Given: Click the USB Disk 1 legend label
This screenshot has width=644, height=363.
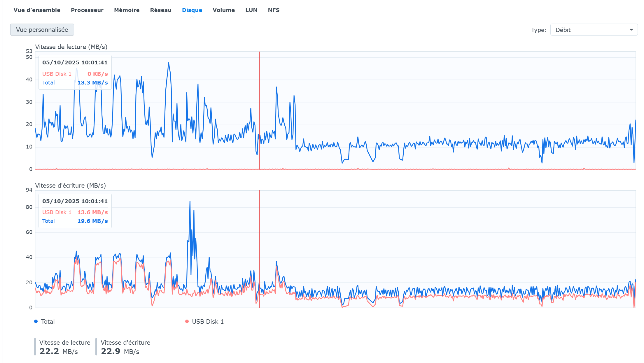Looking at the screenshot, I should (x=208, y=321).
